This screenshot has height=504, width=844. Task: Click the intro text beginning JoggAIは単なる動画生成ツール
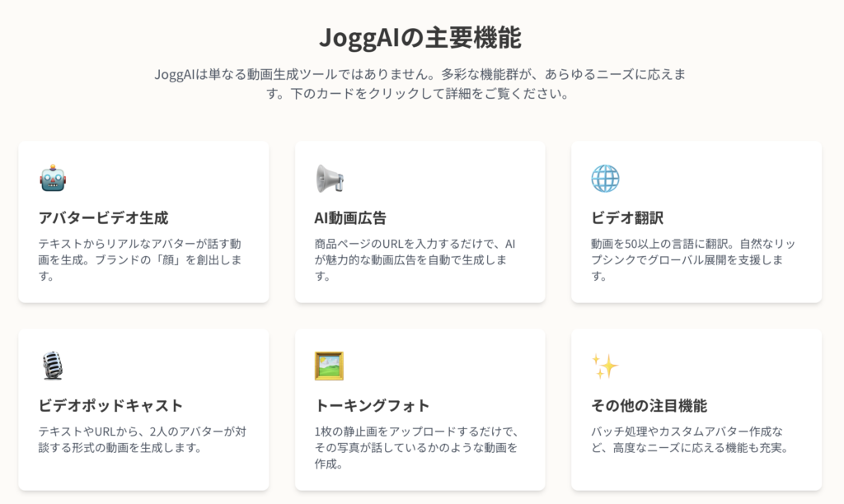420,84
